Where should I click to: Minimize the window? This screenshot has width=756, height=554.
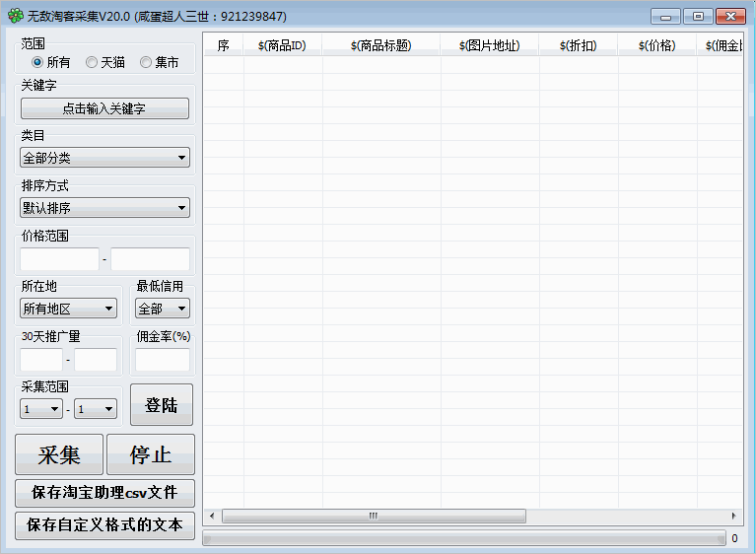[x=665, y=17]
